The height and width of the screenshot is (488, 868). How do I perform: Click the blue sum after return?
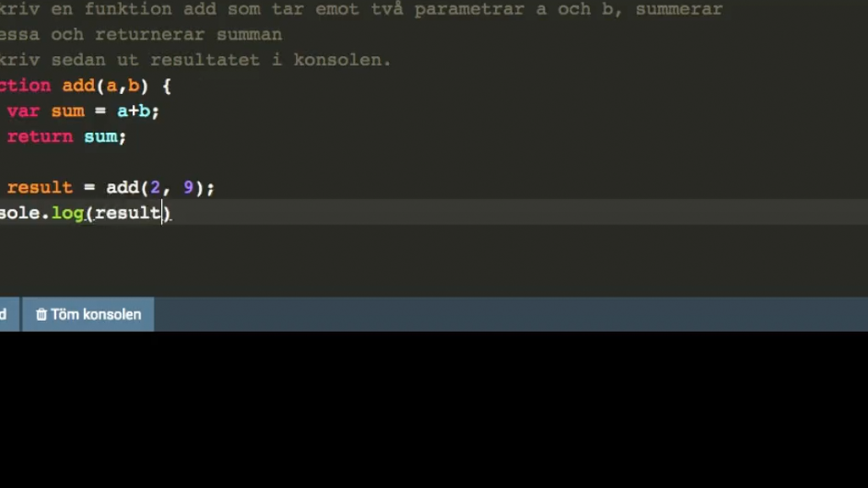[x=101, y=136]
